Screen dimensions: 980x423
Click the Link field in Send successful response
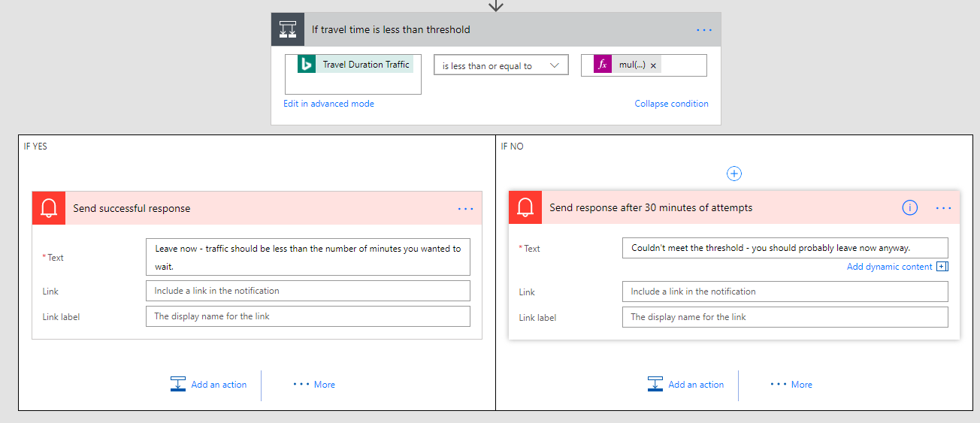click(x=307, y=291)
